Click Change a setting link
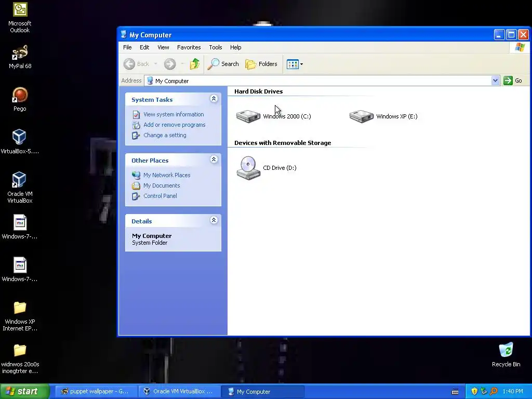Screen dimensions: 532x399 (165, 135)
